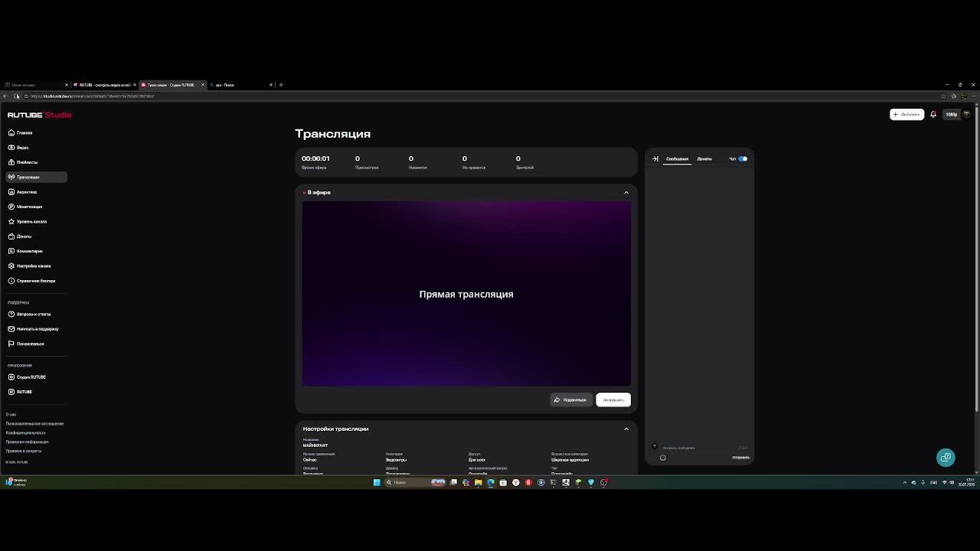Switch to the Сообщения chat tab
Image resolution: width=980 pixels, height=551 pixels.
[x=677, y=158]
